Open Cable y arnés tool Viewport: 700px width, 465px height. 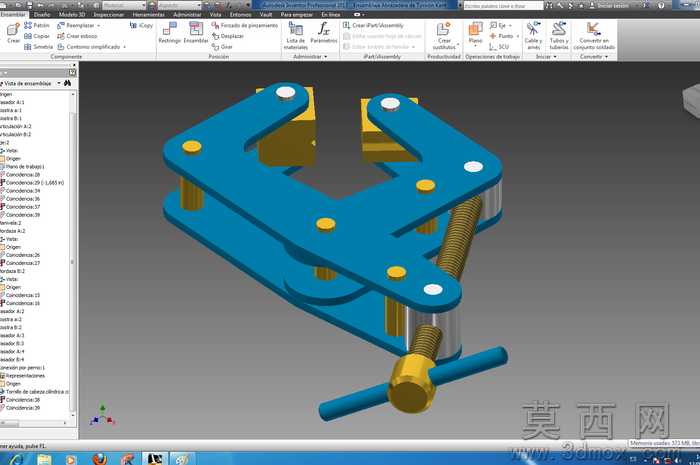pos(533,36)
